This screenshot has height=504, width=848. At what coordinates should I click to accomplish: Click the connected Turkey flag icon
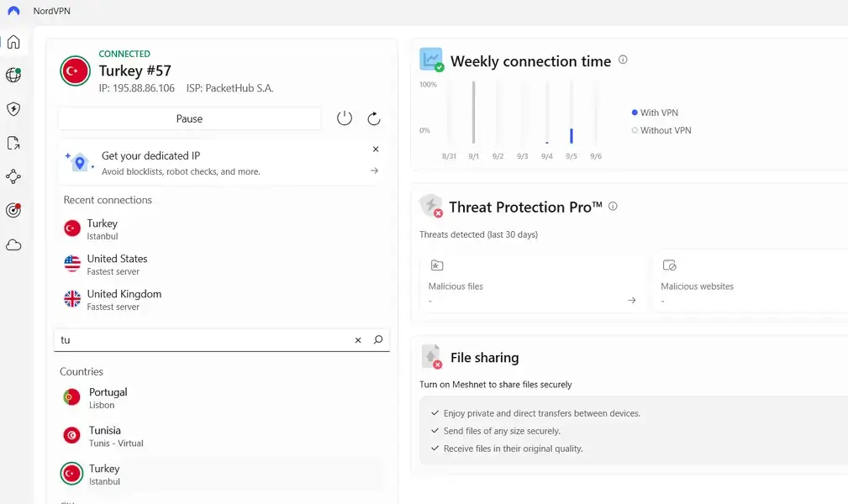[75, 71]
